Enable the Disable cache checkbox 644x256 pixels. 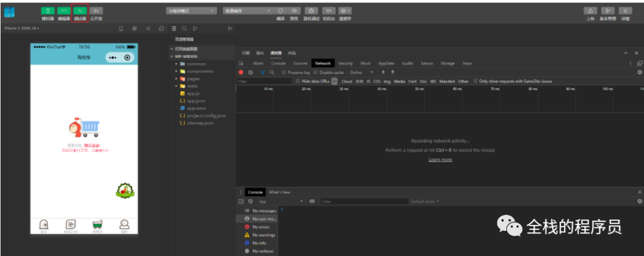pyautogui.click(x=315, y=72)
